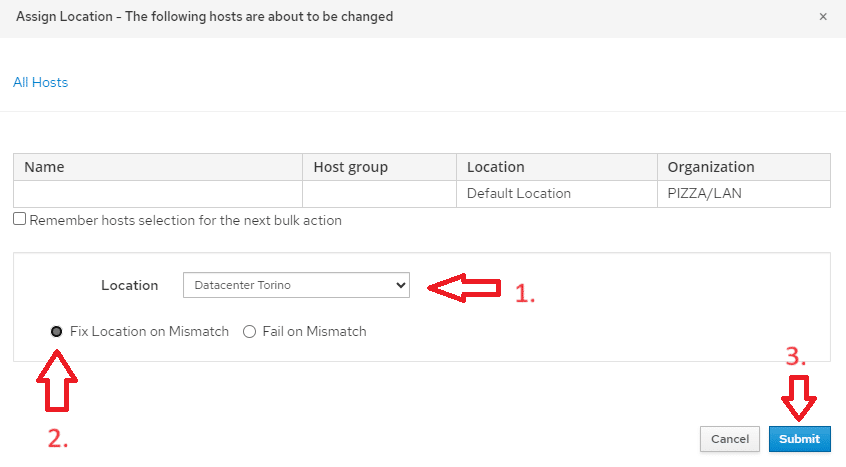Screen dimensions: 846x467
Task: Submit the location assignment
Action: (800, 439)
